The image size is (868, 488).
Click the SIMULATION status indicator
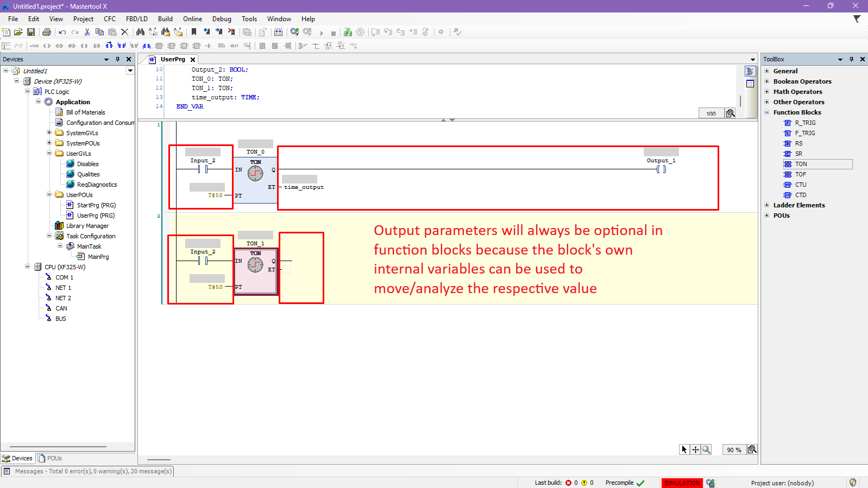click(x=682, y=483)
